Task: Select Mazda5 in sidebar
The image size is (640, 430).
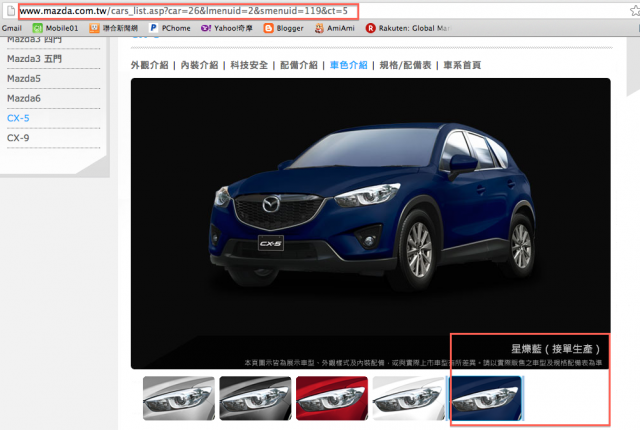Action: pyautogui.click(x=24, y=78)
